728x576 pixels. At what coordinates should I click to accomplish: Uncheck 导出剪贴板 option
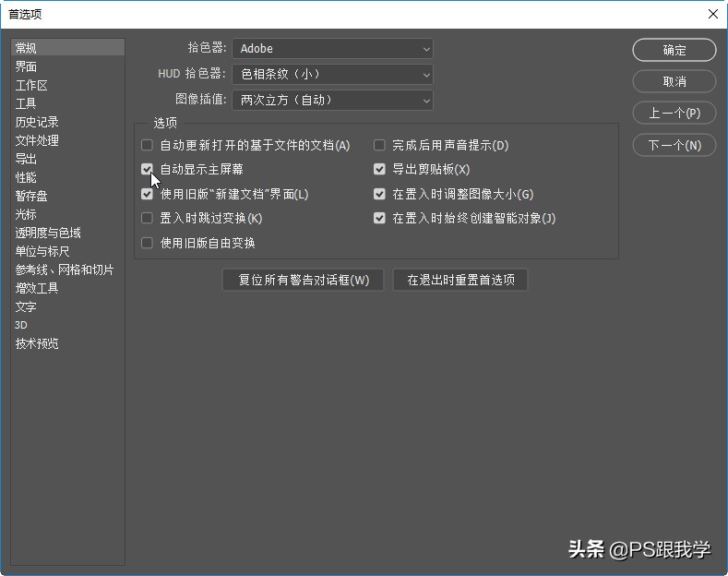click(379, 169)
